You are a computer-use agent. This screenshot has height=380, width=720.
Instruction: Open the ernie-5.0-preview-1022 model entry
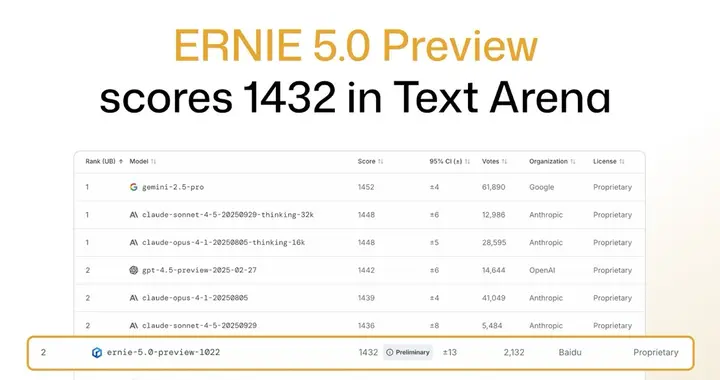163,352
